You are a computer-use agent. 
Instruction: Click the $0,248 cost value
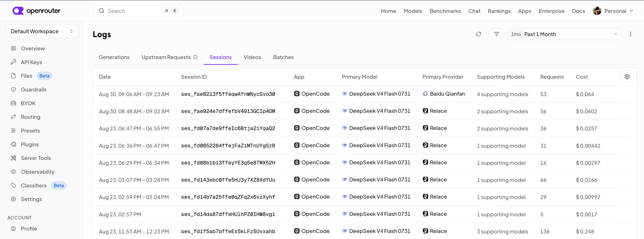click(585, 231)
